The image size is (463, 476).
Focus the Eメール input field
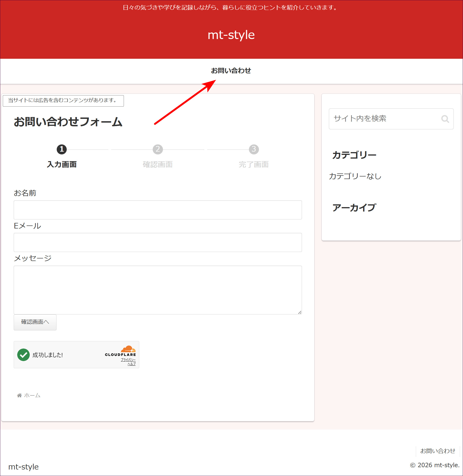click(x=158, y=242)
